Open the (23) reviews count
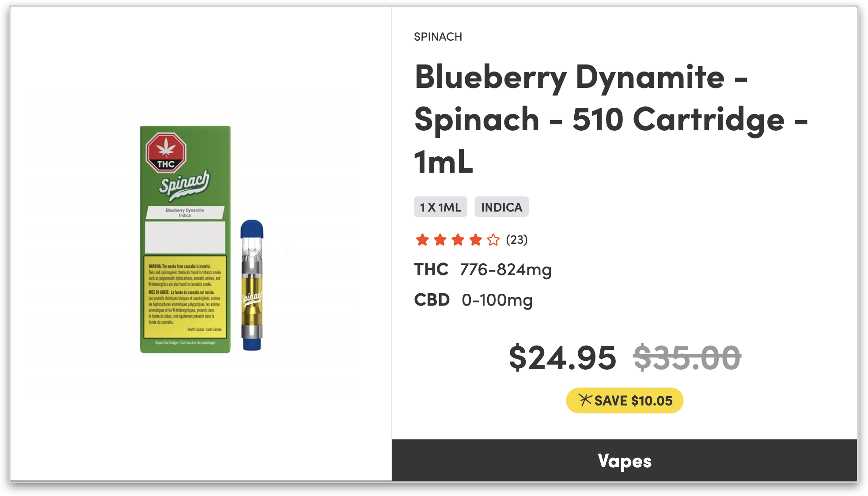 517,240
